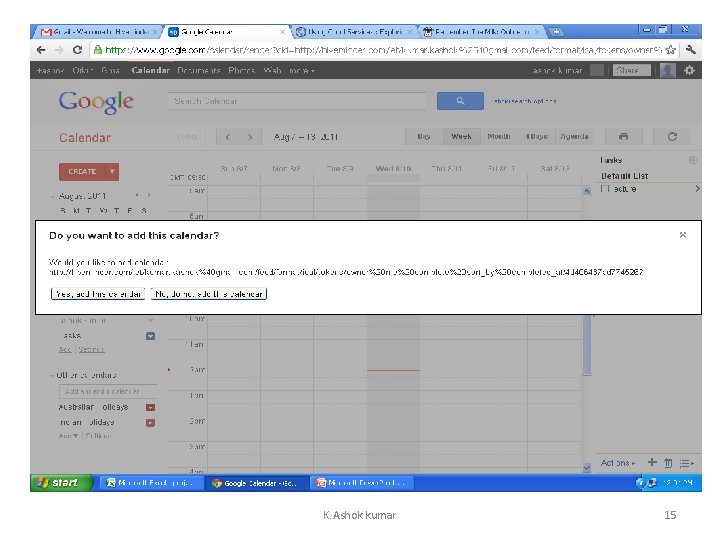Click the green padlock security icon
This screenshot has height=540, width=720.
click(x=97, y=50)
